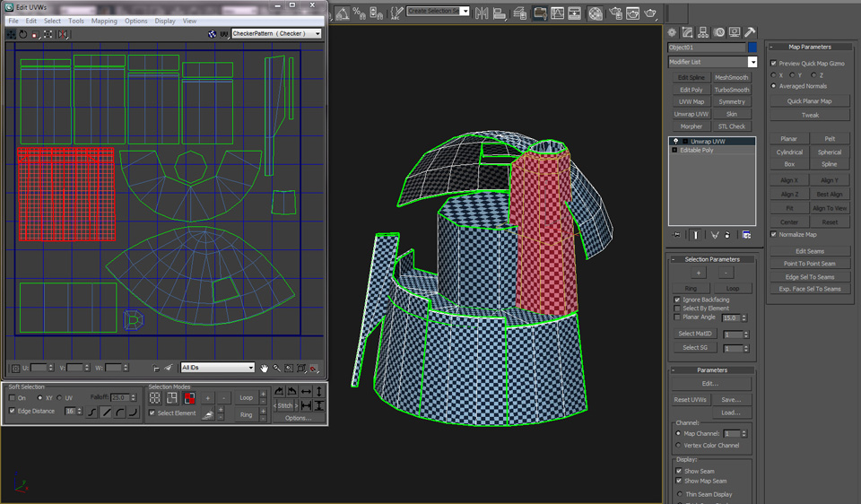
Task: Click the Quick Planar Map button
Action: 809,101
